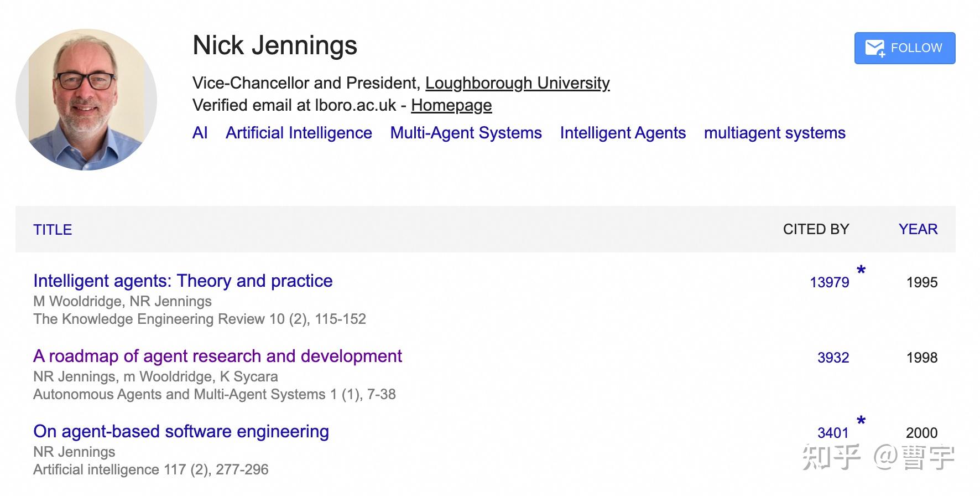Click the asterisk beside 3401 citations
This screenshot has width=980, height=496.
[861, 422]
